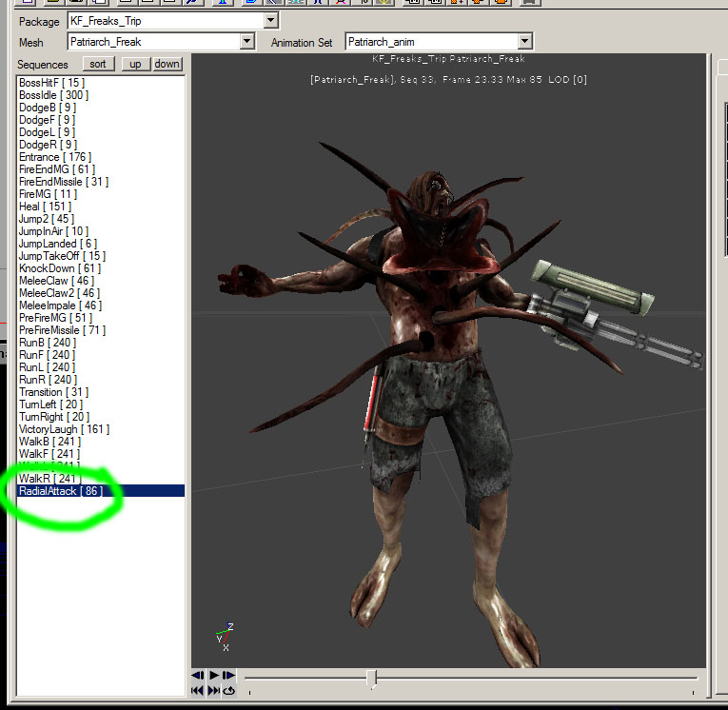Select the RunR [ 240 ] sequence
This screenshot has height=710, width=728.
100,380
